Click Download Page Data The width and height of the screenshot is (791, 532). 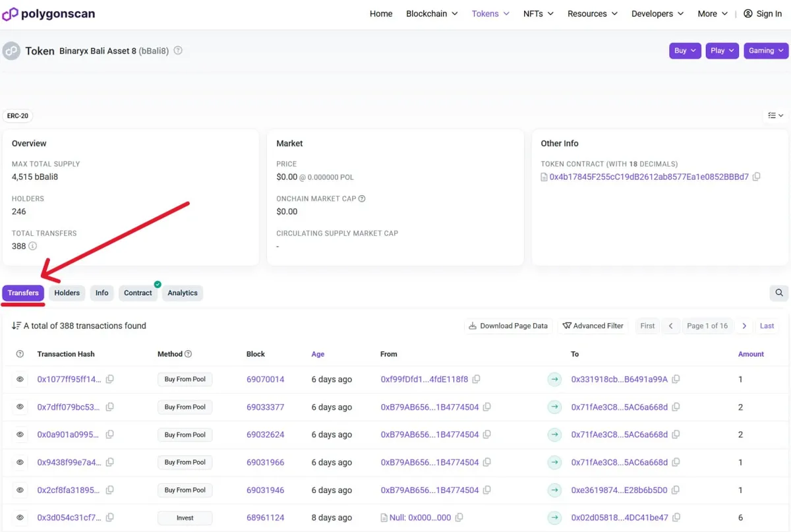(508, 326)
